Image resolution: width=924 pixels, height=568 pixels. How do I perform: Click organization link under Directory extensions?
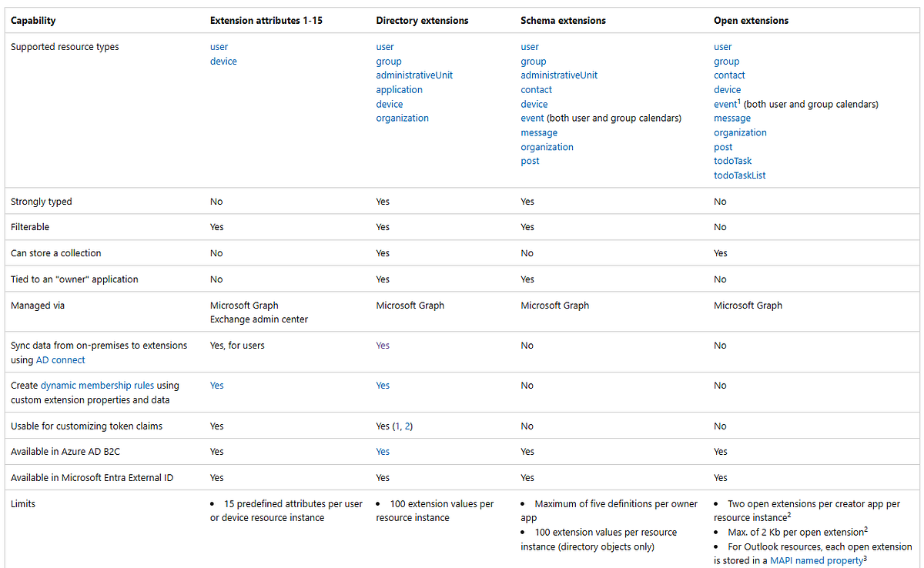[402, 119]
